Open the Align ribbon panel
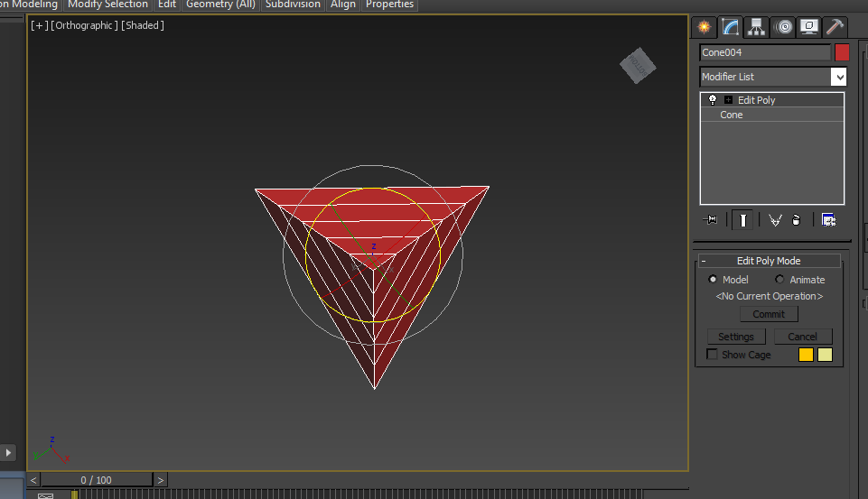This screenshot has width=868, height=499. pyautogui.click(x=343, y=5)
